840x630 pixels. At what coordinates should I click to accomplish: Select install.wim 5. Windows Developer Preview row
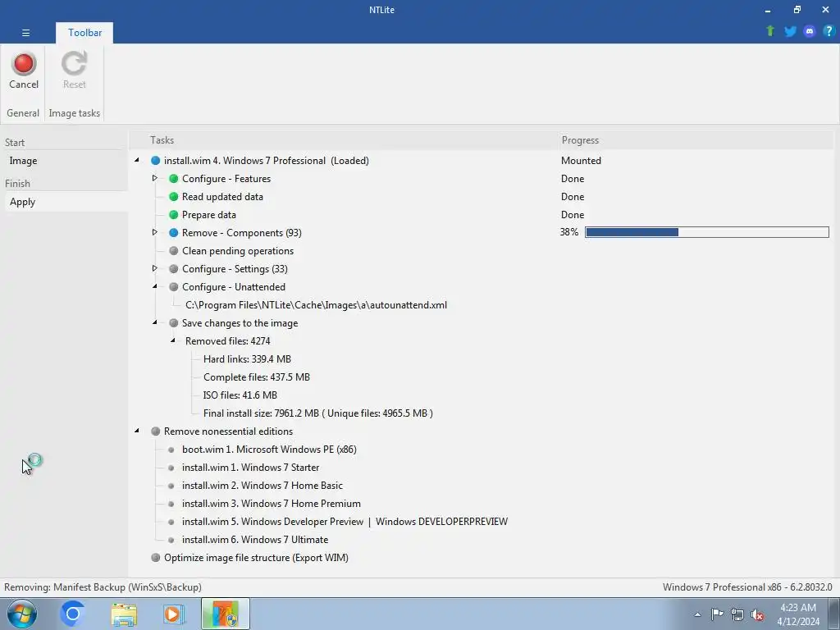point(345,522)
